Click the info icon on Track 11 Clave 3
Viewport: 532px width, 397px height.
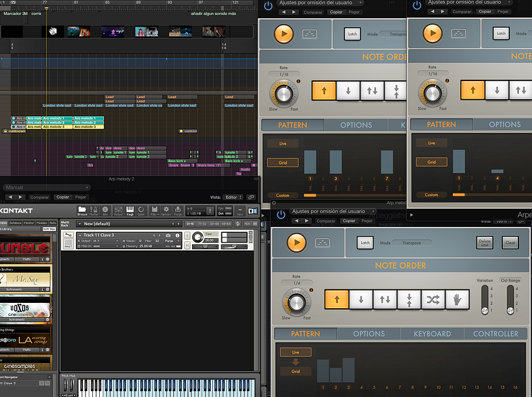pos(177,235)
